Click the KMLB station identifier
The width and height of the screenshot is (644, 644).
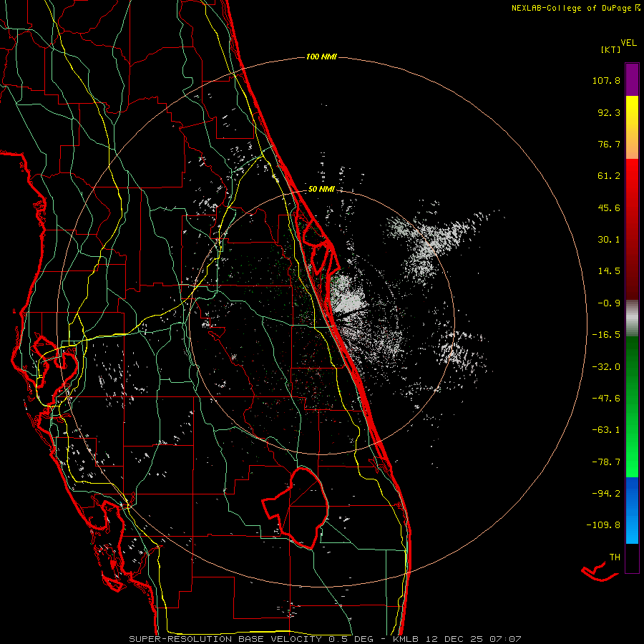point(404,639)
